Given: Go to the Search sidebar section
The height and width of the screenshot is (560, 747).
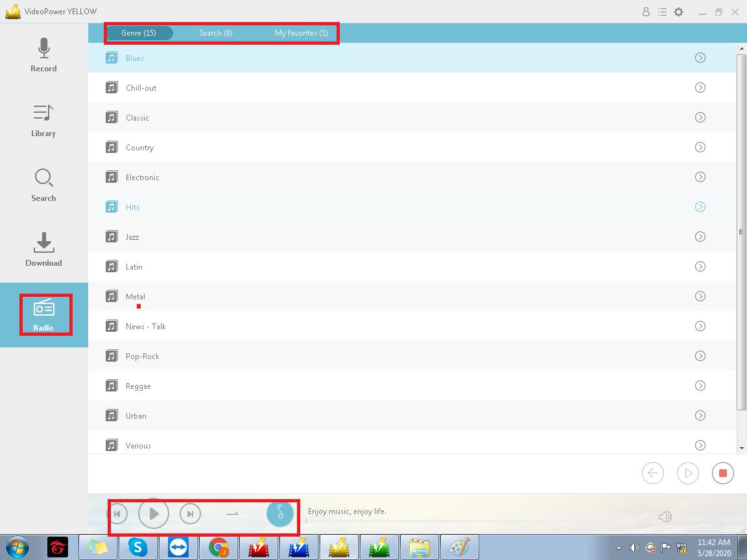Looking at the screenshot, I should (x=43, y=185).
